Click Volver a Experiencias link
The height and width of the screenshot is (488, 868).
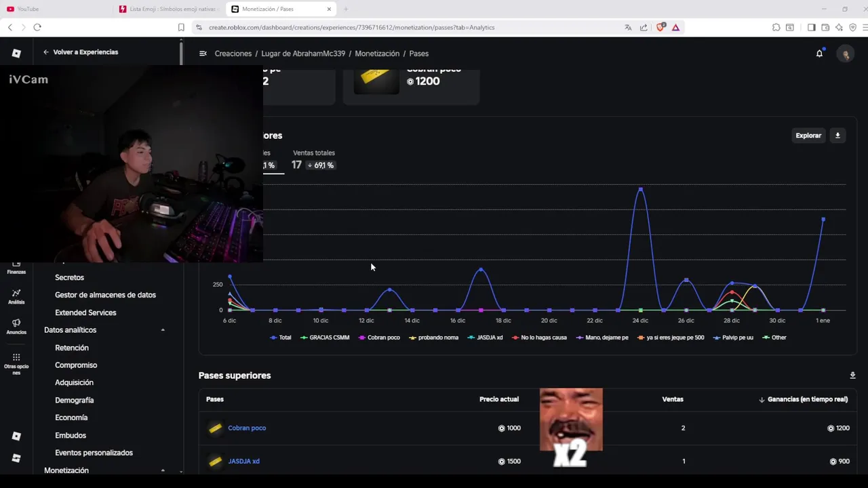pyautogui.click(x=80, y=52)
